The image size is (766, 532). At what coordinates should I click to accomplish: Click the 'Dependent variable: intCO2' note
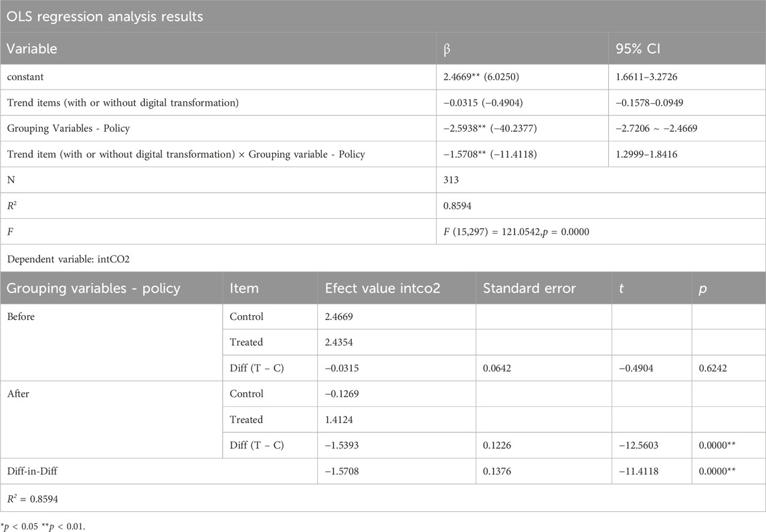tap(68, 259)
